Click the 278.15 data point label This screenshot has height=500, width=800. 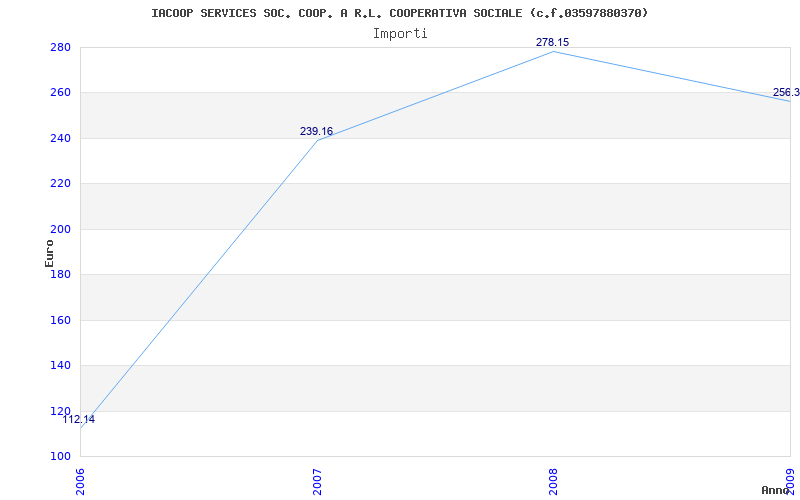point(552,42)
